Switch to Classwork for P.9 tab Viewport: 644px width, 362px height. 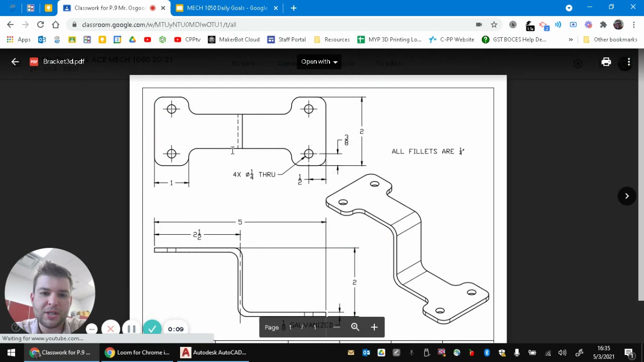(x=110, y=8)
